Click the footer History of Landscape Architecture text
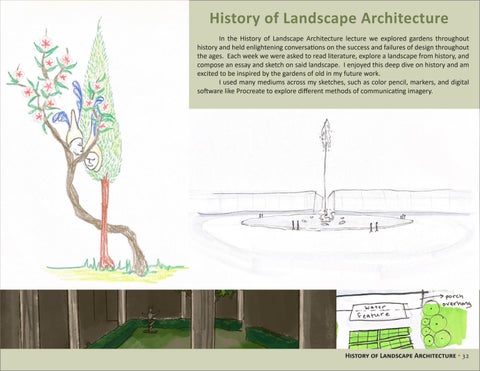Image resolution: width=480 pixels, height=371 pixels. click(x=400, y=356)
